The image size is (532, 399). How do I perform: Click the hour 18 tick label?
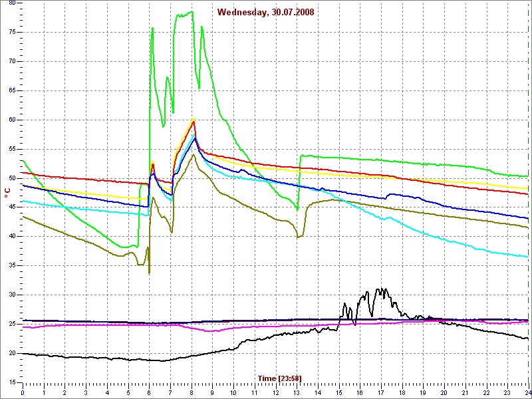[x=402, y=392]
